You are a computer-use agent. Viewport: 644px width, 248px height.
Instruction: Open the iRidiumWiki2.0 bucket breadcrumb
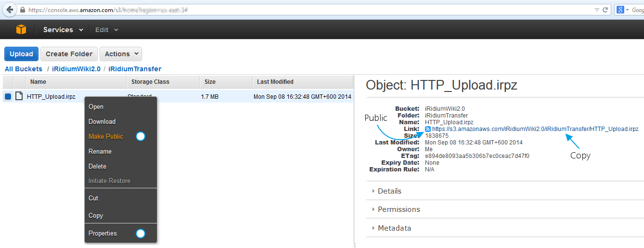76,69
